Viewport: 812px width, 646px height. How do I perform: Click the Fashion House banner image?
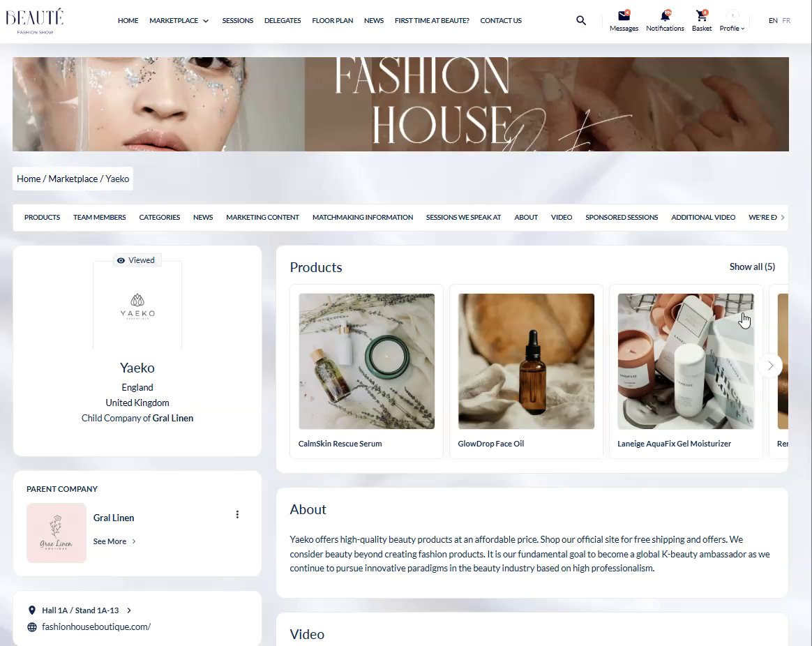400,104
